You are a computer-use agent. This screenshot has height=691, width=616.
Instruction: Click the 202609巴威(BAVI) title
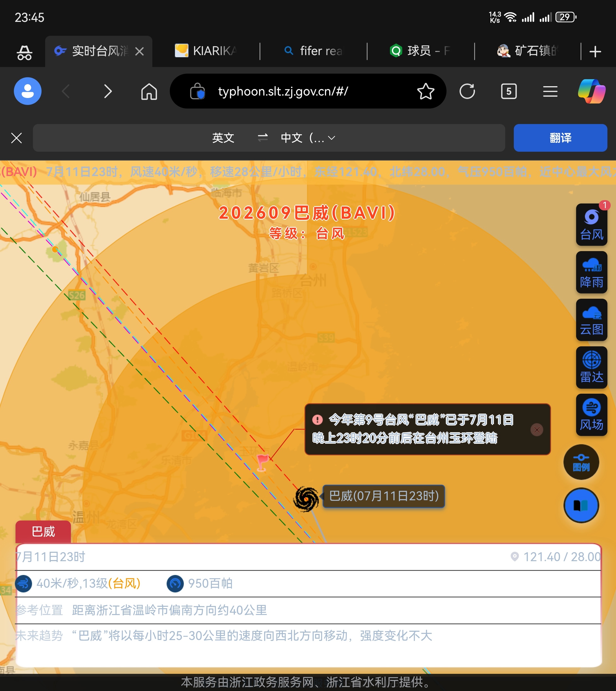[x=307, y=213]
